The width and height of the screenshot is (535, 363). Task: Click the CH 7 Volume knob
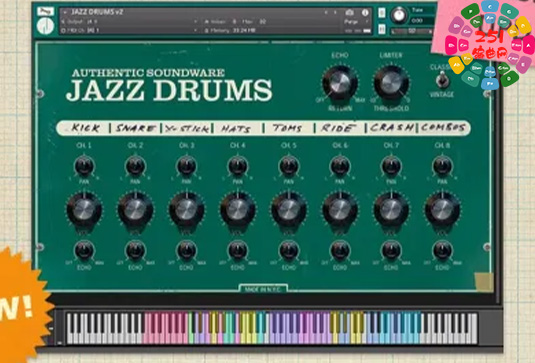pyautogui.click(x=391, y=209)
